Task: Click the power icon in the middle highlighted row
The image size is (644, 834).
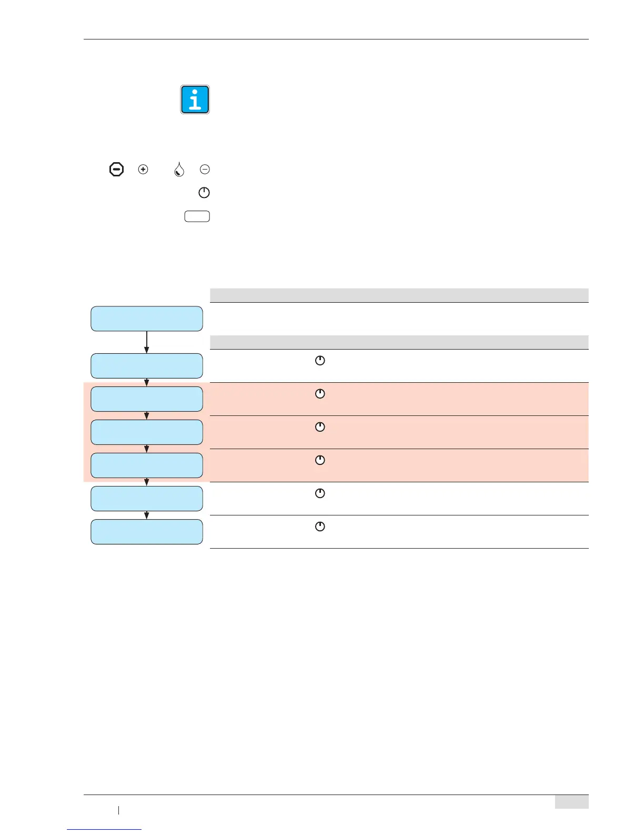Action: pyautogui.click(x=320, y=427)
